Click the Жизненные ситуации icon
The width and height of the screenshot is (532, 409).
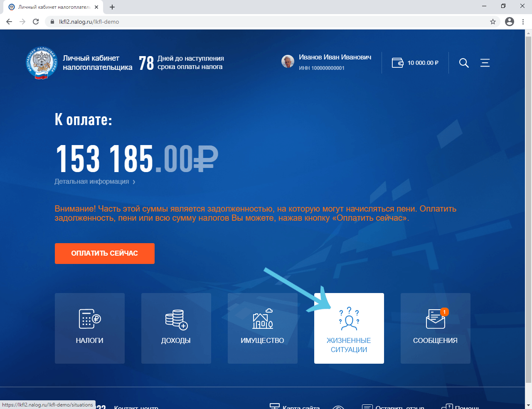point(349,319)
